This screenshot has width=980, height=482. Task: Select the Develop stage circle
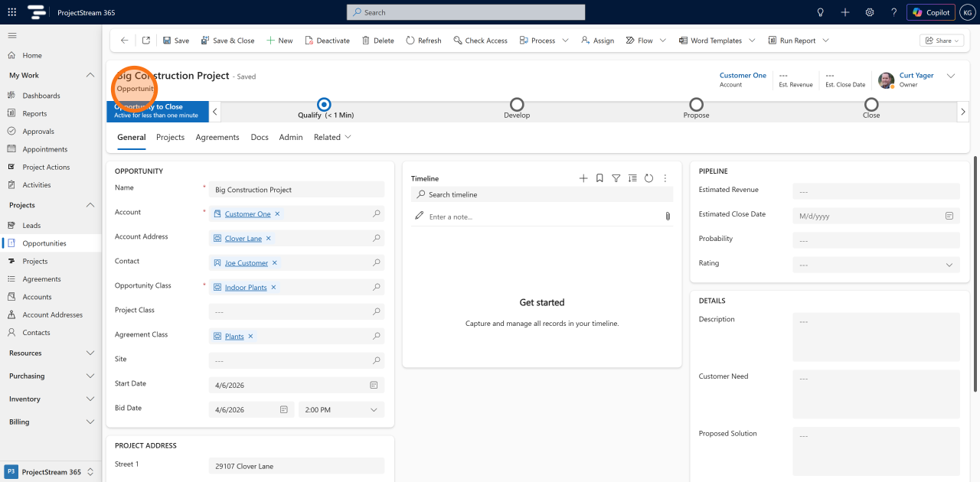click(x=517, y=104)
